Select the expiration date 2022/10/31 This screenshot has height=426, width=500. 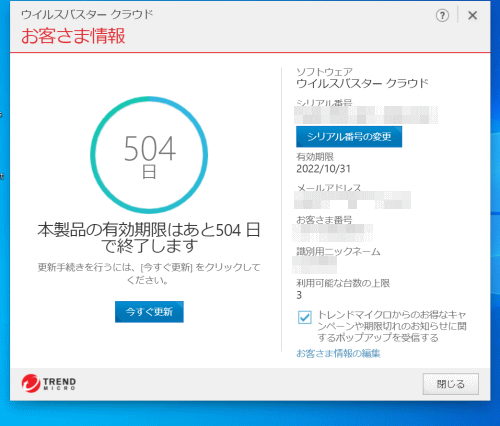(x=323, y=169)
